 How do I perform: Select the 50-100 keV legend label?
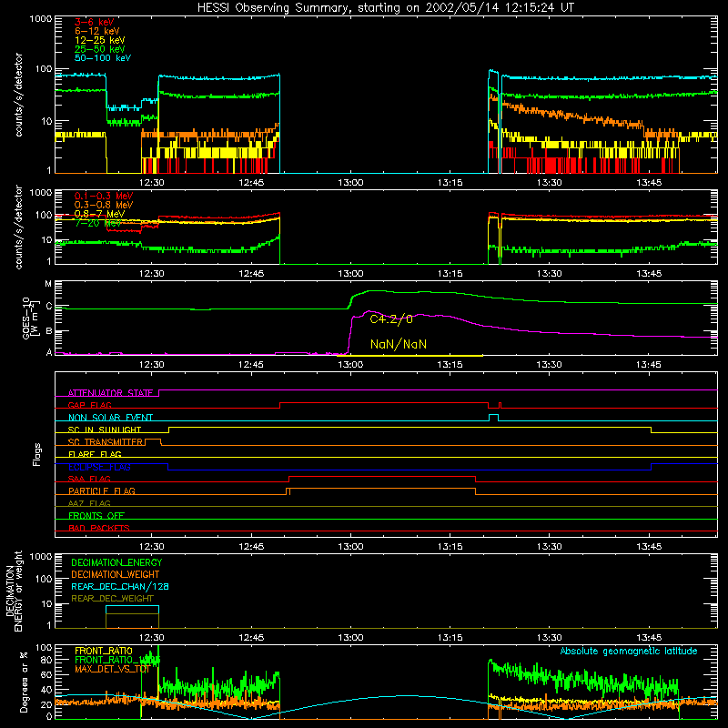[x=103, y=58]
